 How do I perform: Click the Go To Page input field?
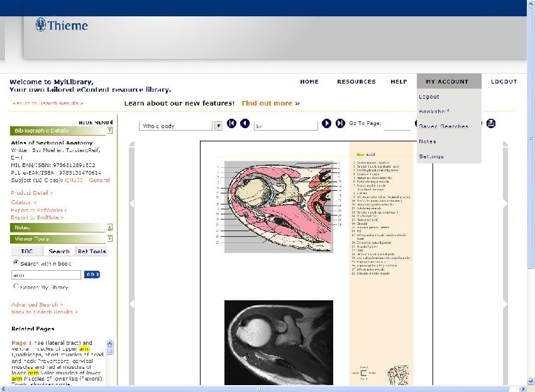coord(397,126)
